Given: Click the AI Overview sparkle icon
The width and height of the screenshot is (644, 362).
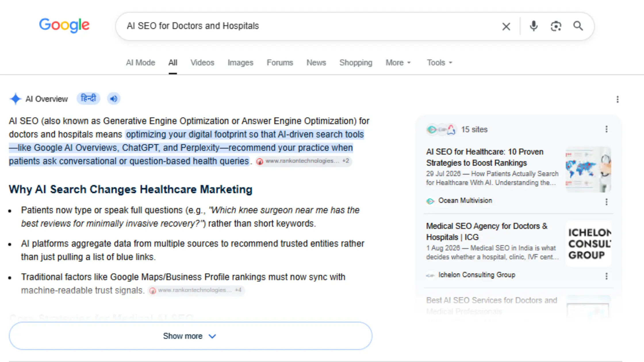Looking at the screenshot, I should point(16,99).
